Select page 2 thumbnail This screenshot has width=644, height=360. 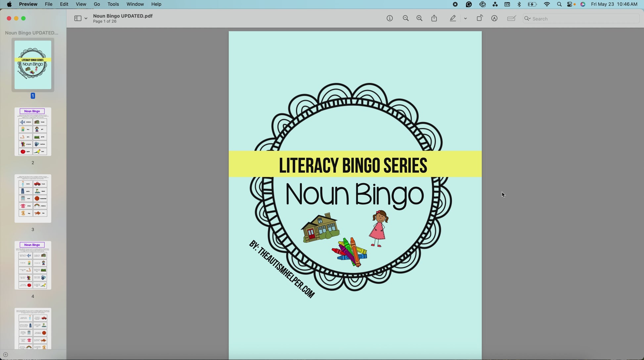tap(33, 132)
